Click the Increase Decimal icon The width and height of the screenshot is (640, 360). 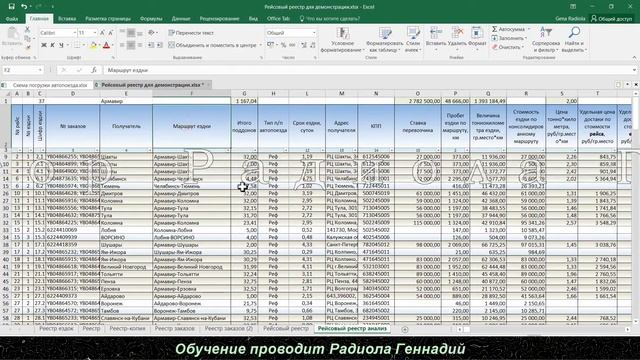click(304, 45)
